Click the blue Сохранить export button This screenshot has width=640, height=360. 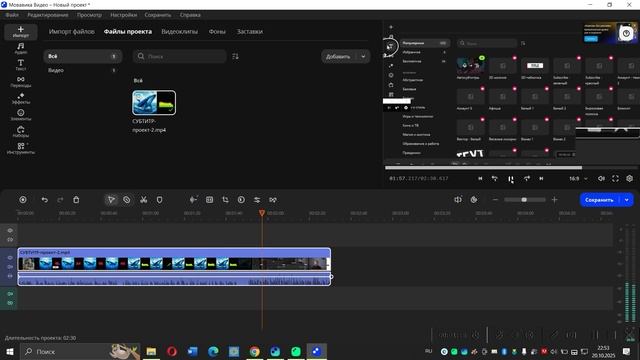click(x=600, y=200)
